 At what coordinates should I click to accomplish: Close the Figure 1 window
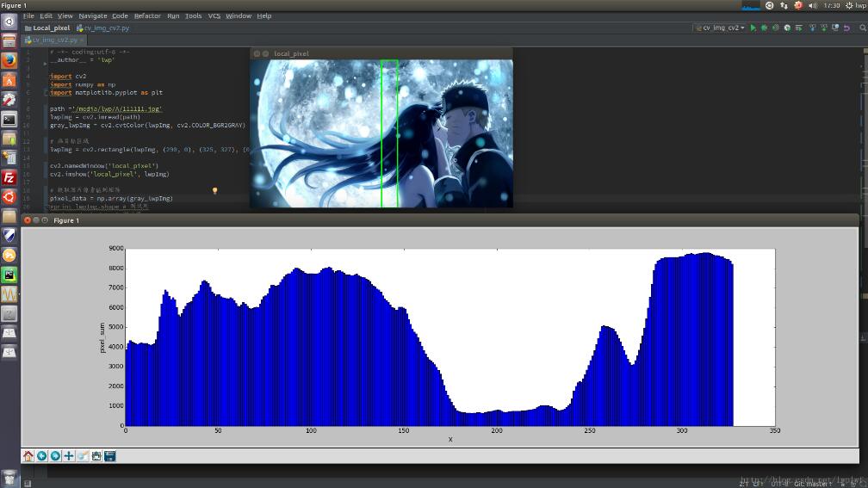28,220
